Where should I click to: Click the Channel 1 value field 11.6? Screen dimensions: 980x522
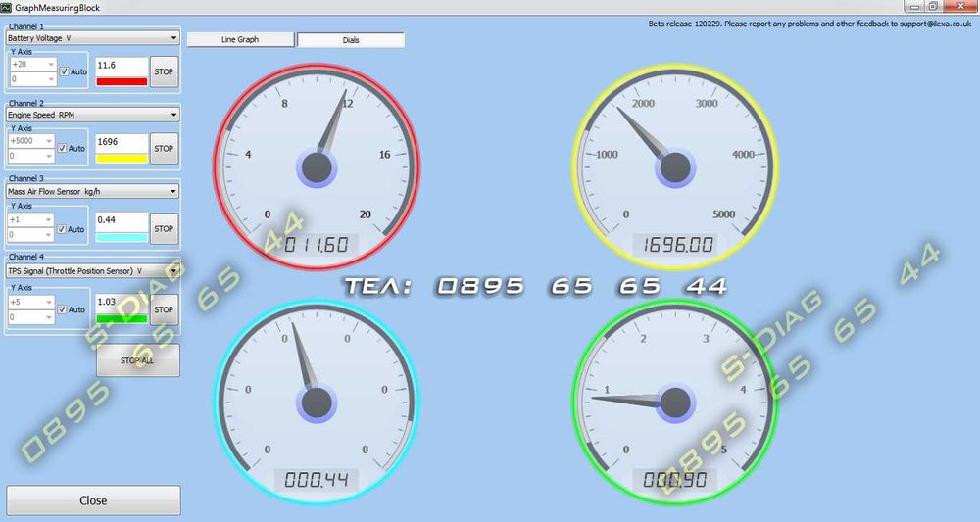(122, 66)
